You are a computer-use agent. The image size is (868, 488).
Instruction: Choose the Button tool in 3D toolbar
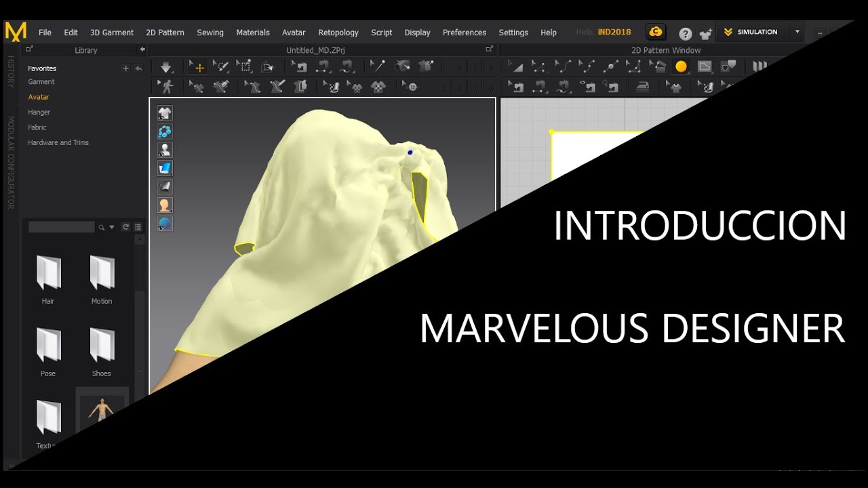pyautogui.click(x=410, y=87)
